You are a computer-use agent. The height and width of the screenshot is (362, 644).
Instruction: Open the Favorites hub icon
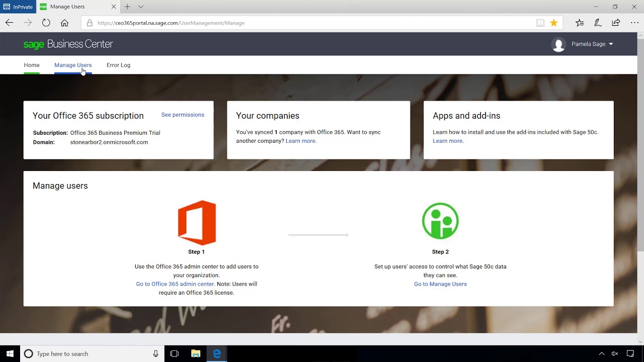tap(580, 23)
